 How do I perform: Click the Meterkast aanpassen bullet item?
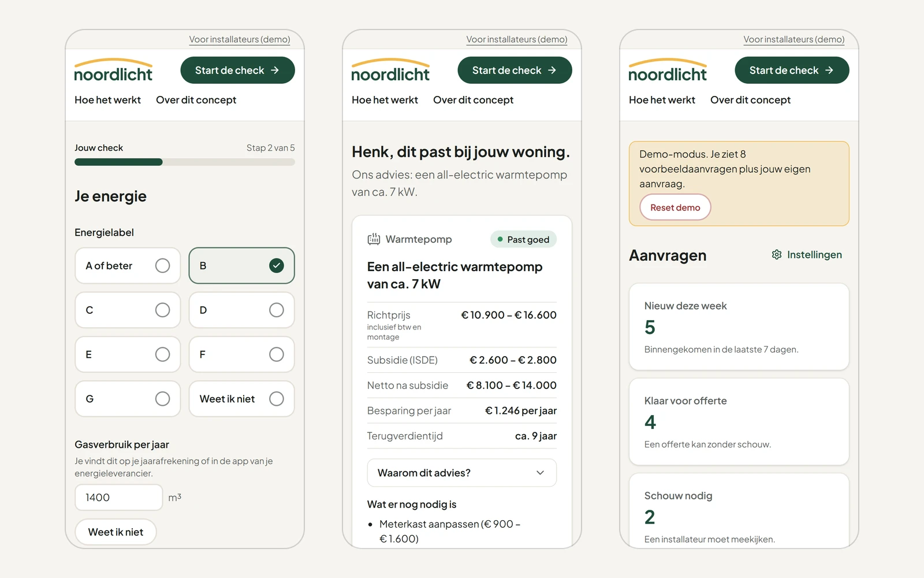point(450,532)
